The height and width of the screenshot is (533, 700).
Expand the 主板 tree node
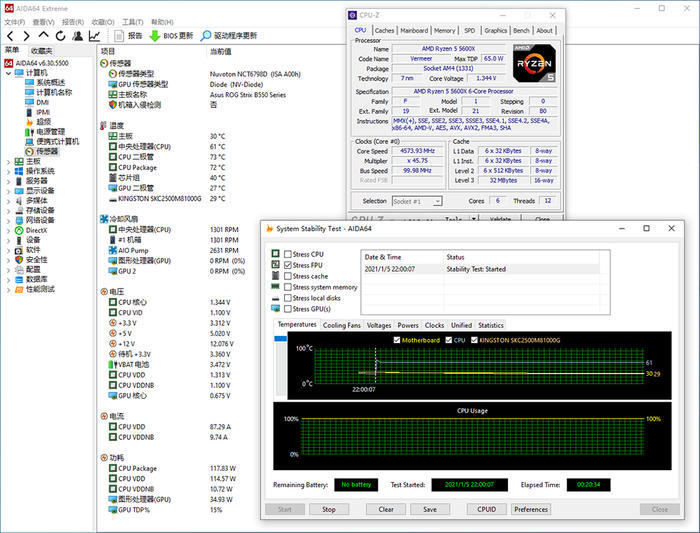click(x=8, y=162)
